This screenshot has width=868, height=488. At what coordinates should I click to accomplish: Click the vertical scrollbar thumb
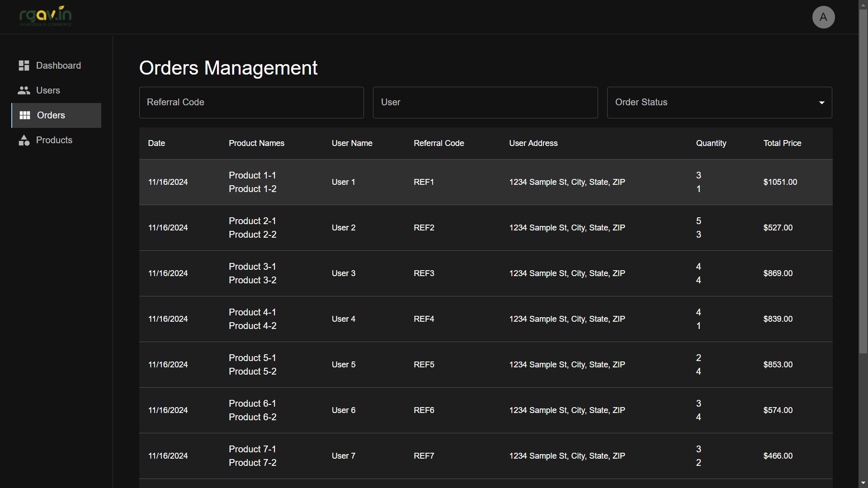(863, 181)
